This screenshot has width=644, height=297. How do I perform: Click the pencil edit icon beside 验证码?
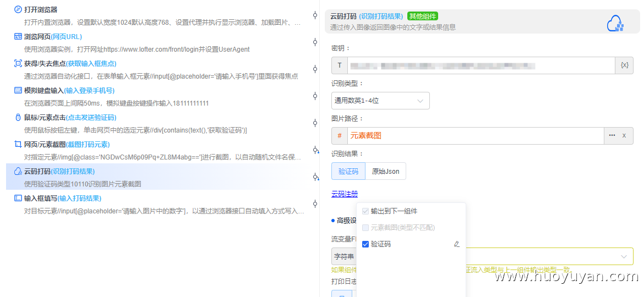457,244
